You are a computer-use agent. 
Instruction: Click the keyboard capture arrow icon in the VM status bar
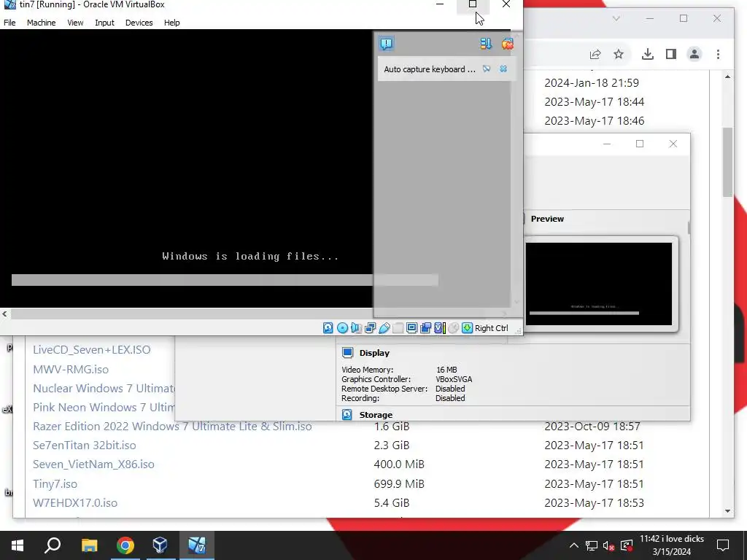[468, 327]
